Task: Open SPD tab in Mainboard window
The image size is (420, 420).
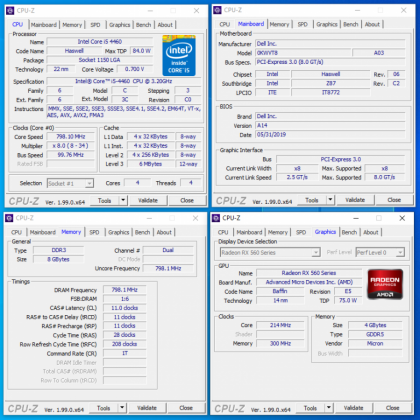Action: (303, 24)
